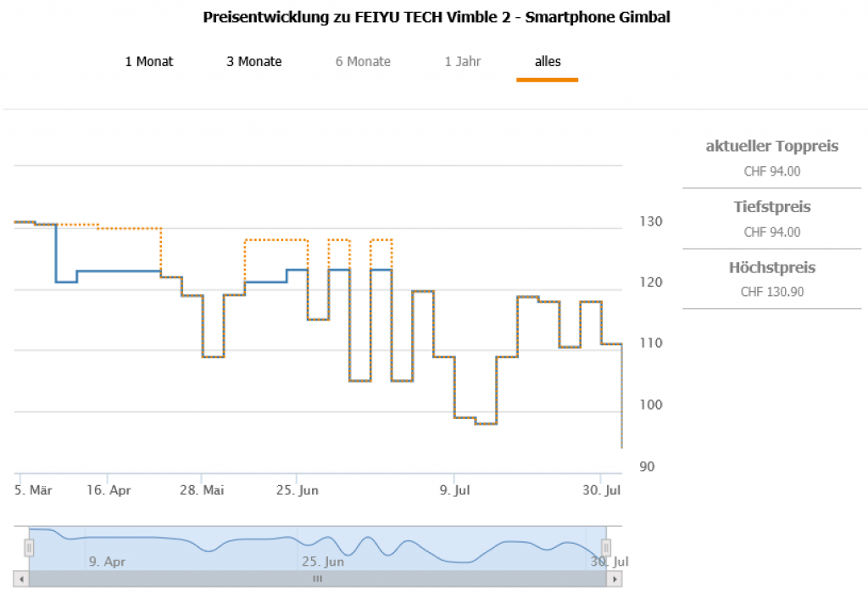Viewport: 868px width, 598px height.
Task: Click the 16. Apr x-axis label
Action: point(110,489)
